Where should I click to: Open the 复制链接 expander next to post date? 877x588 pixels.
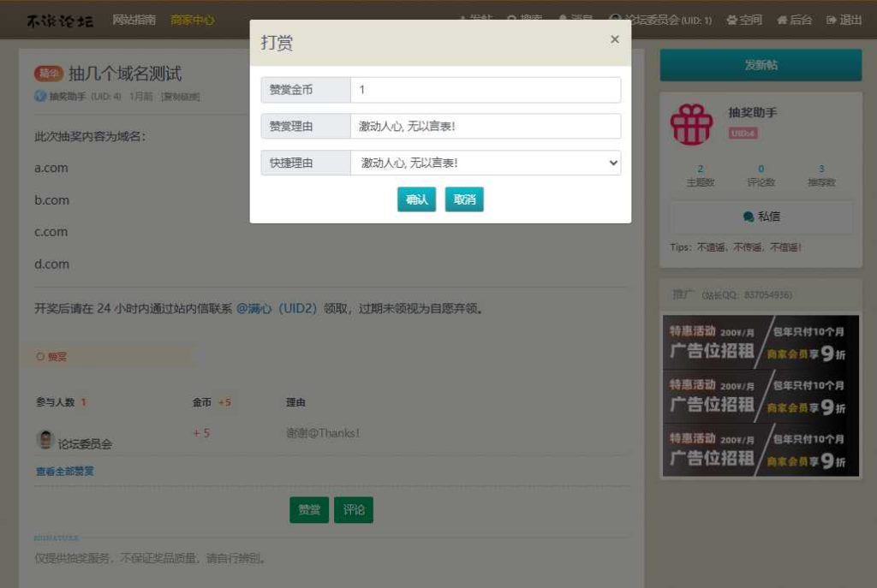184,97
